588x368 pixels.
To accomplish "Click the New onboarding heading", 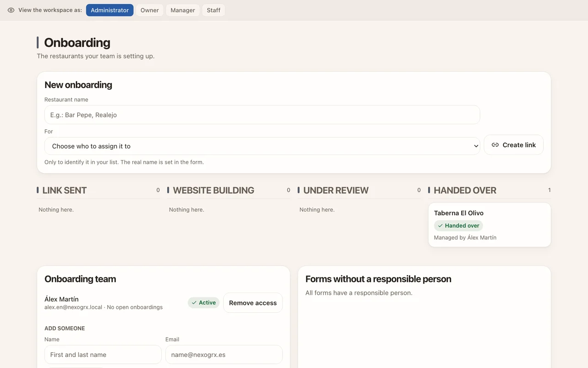I will (78, 85).
